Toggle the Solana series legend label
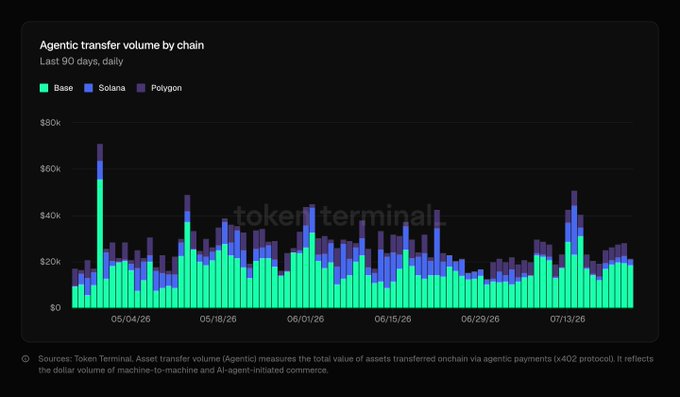 click(112, 88)
